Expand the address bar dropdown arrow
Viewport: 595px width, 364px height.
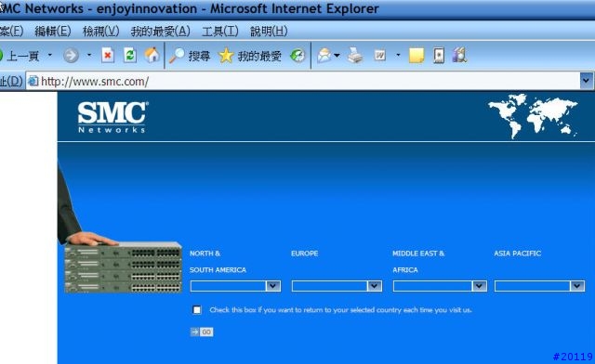587,81
